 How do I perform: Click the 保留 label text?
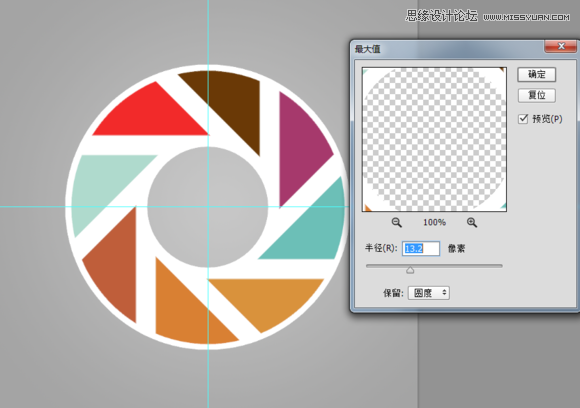pyautogui.click(x=393, y=293)
